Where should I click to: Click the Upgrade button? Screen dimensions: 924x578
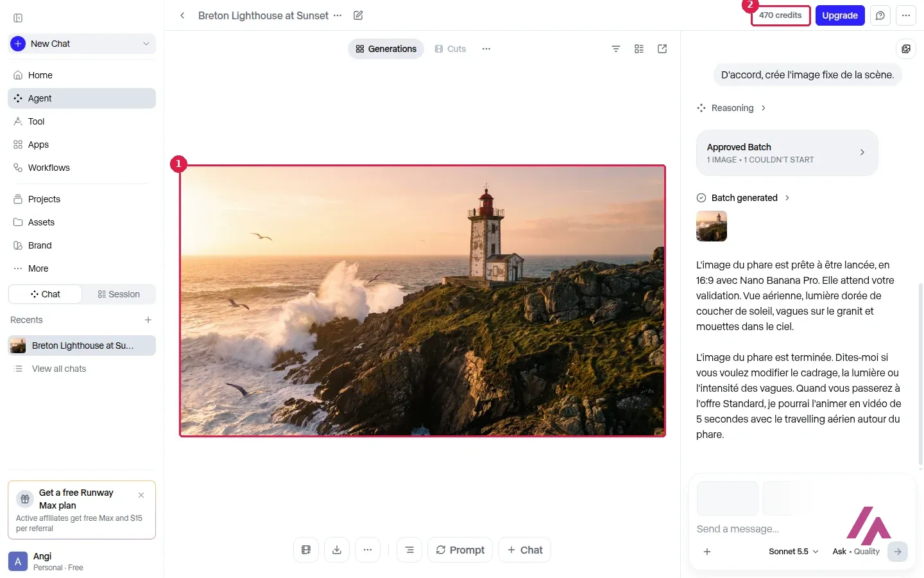(x=840, y=15)
